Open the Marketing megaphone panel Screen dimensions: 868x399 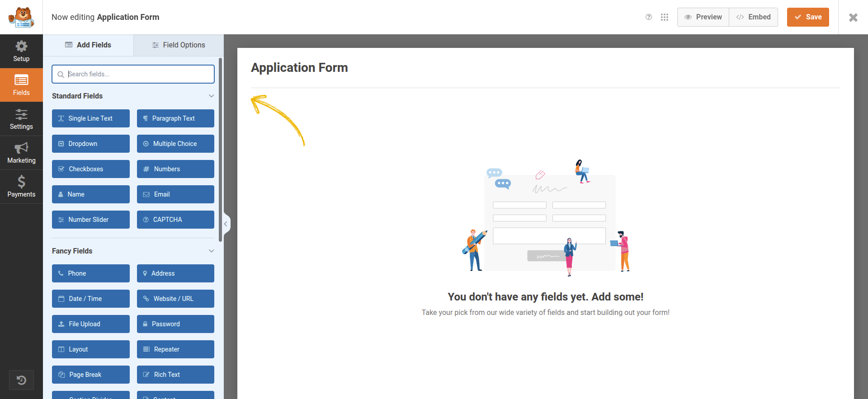coord(21,153)
